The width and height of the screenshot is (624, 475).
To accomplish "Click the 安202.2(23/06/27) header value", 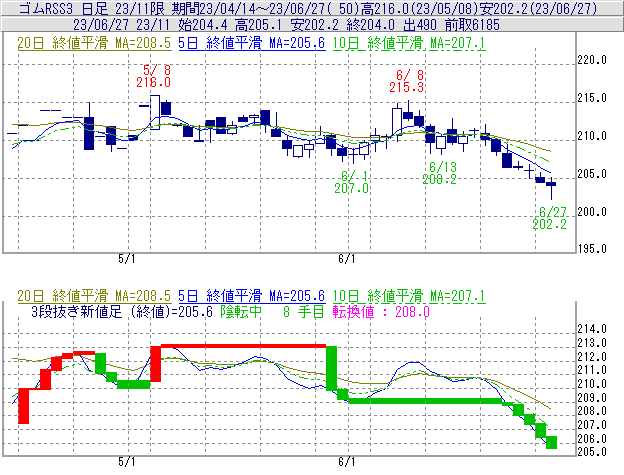I will (x=537, y=8).
